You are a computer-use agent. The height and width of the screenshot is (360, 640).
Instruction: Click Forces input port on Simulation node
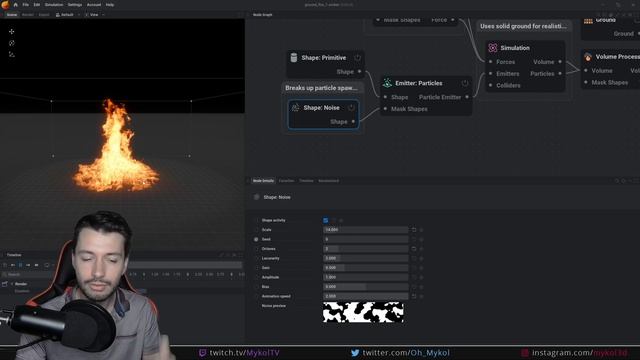point(491,62)
